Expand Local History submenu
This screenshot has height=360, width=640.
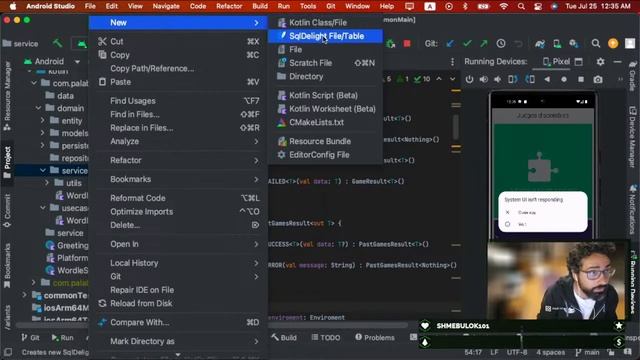178,263
